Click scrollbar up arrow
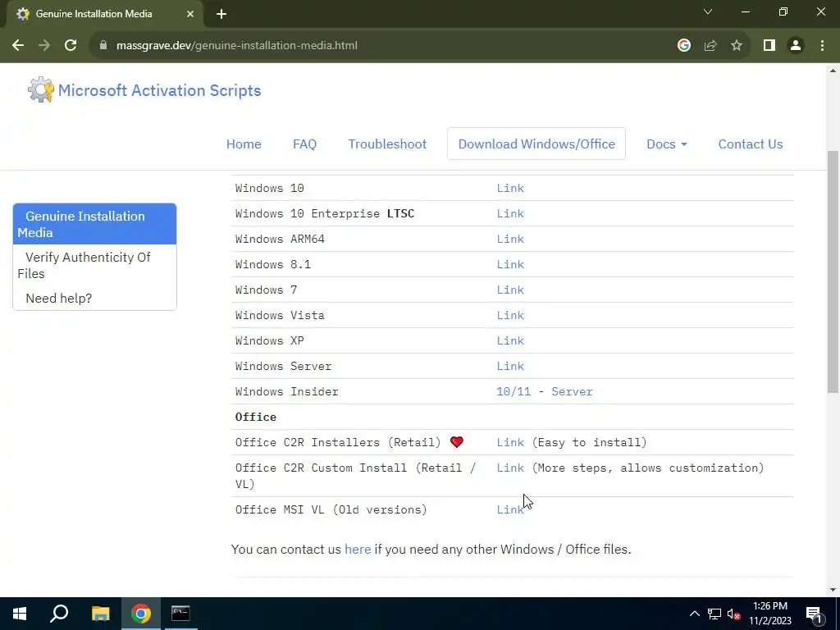Image resolution: width=840 pixels, height=630 pixels. 833,71
